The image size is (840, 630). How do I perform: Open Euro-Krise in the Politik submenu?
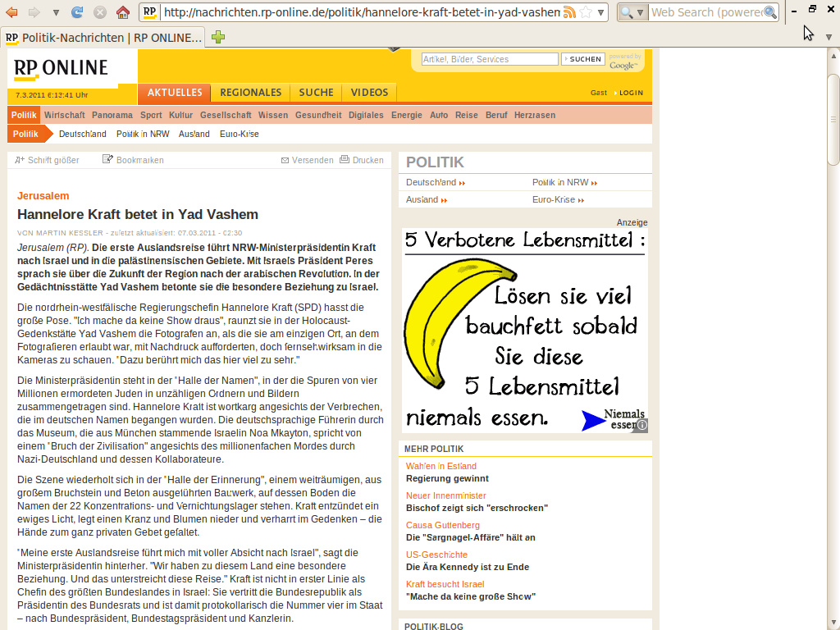click(x=239, y=134)
